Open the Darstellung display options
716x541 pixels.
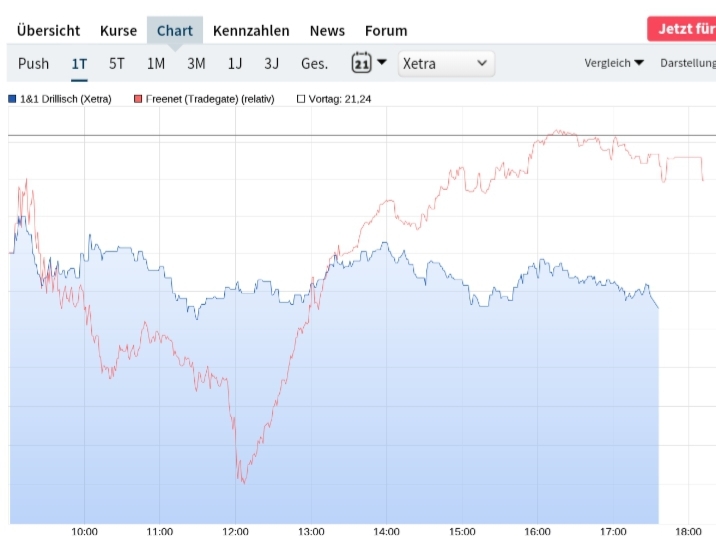pyautogui.click(x=687, y=63)
